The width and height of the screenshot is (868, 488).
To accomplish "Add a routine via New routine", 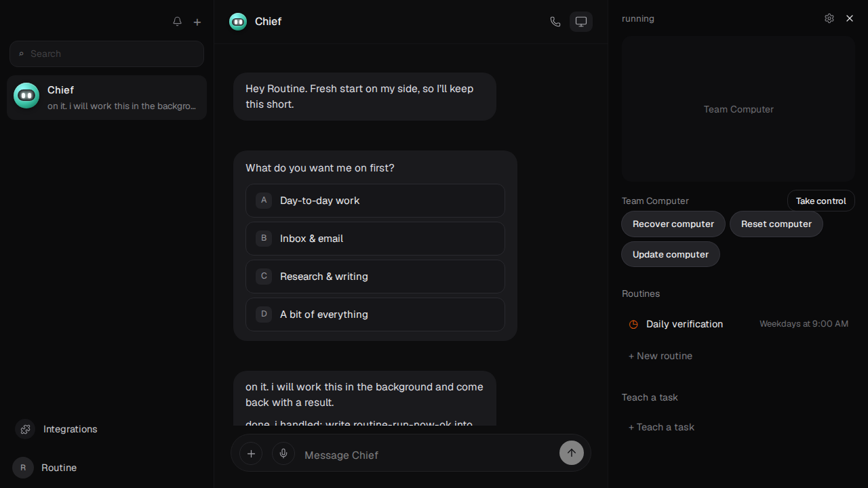I will tap(660, 356).
